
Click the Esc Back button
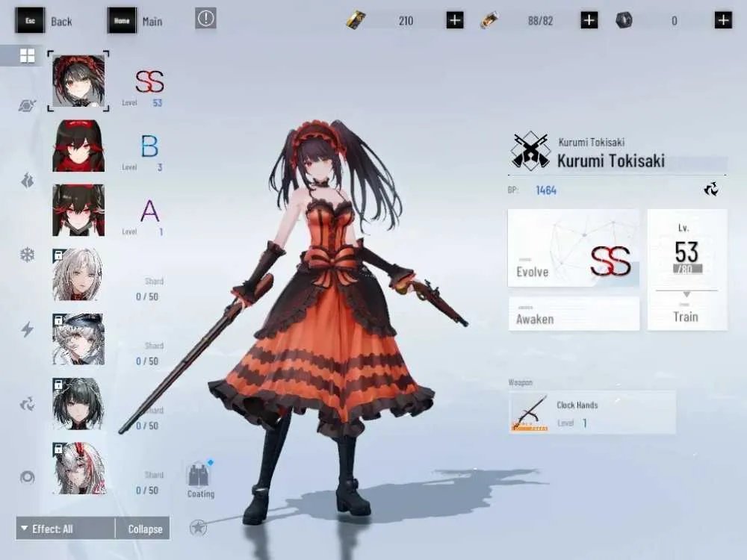44,21
